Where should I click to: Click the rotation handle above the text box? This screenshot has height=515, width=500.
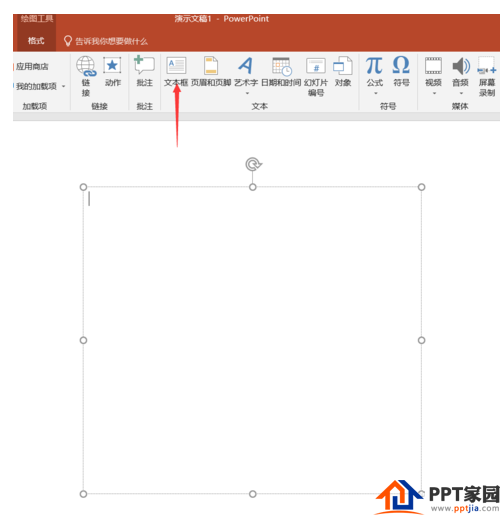pos(253,164)
